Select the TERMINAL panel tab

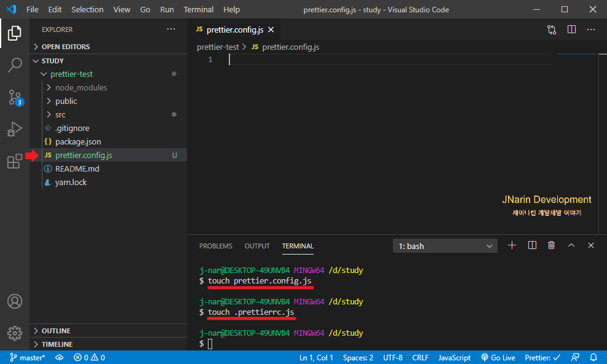tap(298, 246)
